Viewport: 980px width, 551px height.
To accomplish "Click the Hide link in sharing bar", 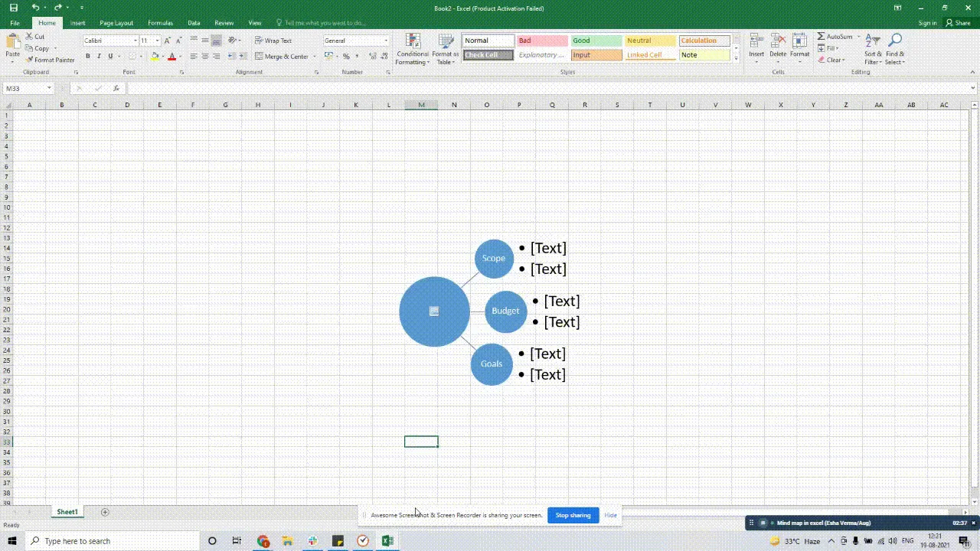I will (x=610, y=515).
